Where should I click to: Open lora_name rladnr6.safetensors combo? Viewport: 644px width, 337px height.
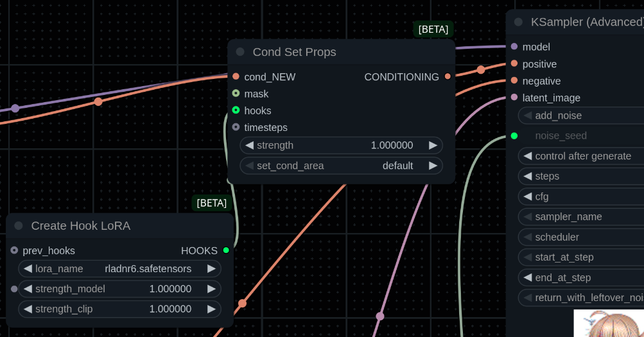[119, 269]
